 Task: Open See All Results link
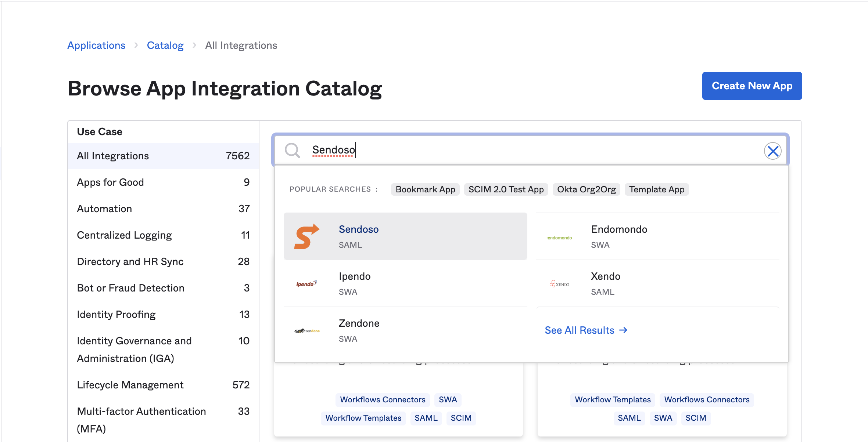(x=586, y=330)
